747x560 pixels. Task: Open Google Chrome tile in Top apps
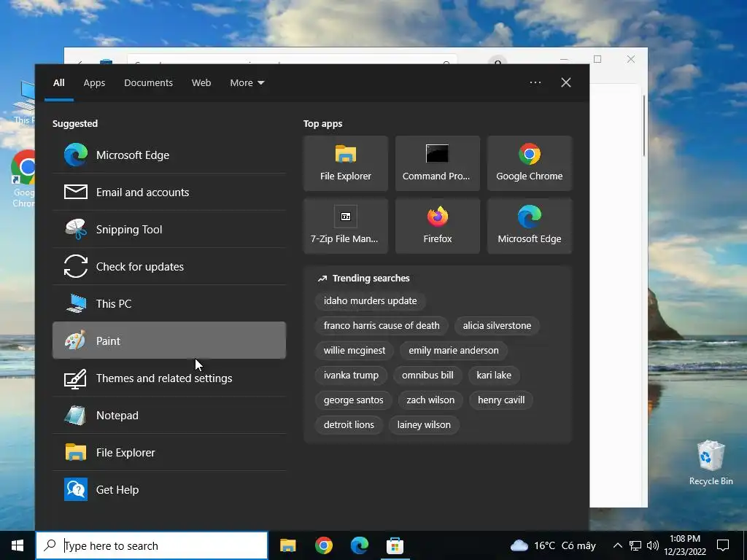click(x=530, y=163)
